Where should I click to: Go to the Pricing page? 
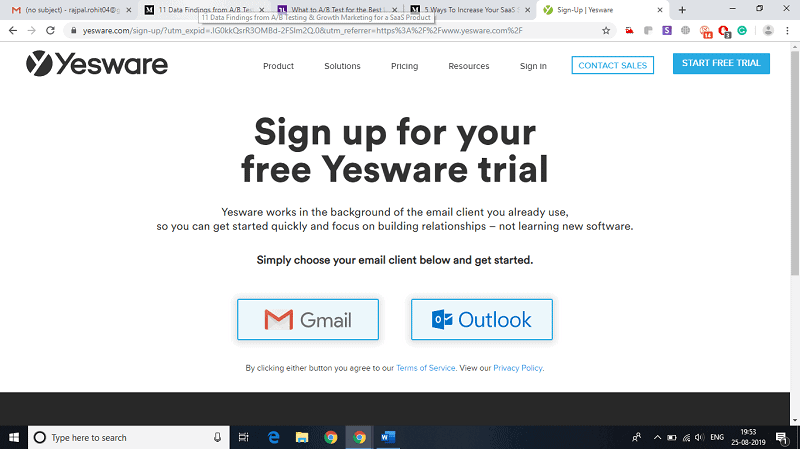click(405, 66)
